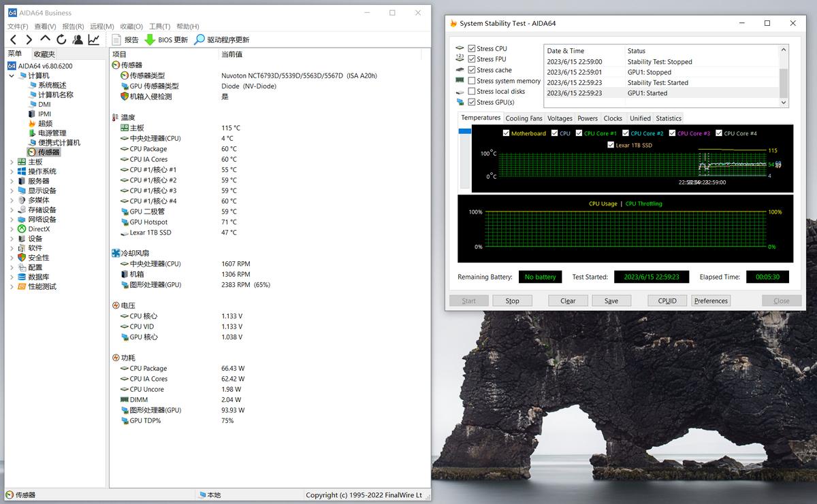Click the Preferences button
817x504 pixels.
click(711, 301)
